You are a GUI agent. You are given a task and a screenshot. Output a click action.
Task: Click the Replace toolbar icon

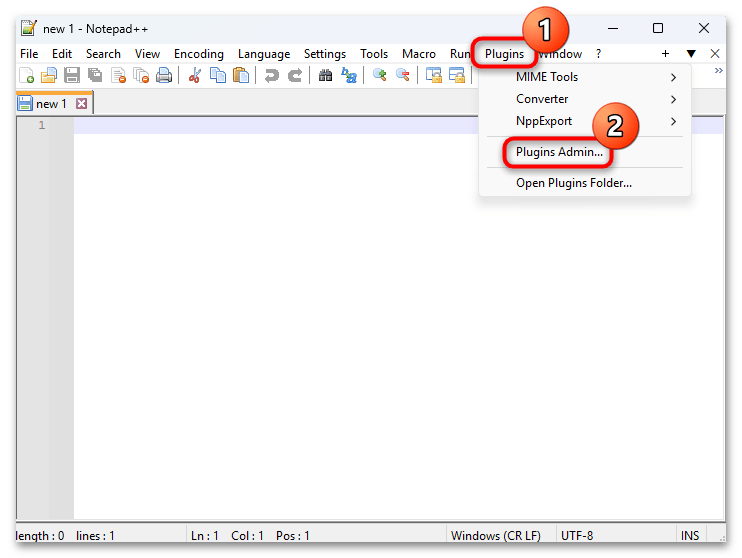(x=349, y=75)
